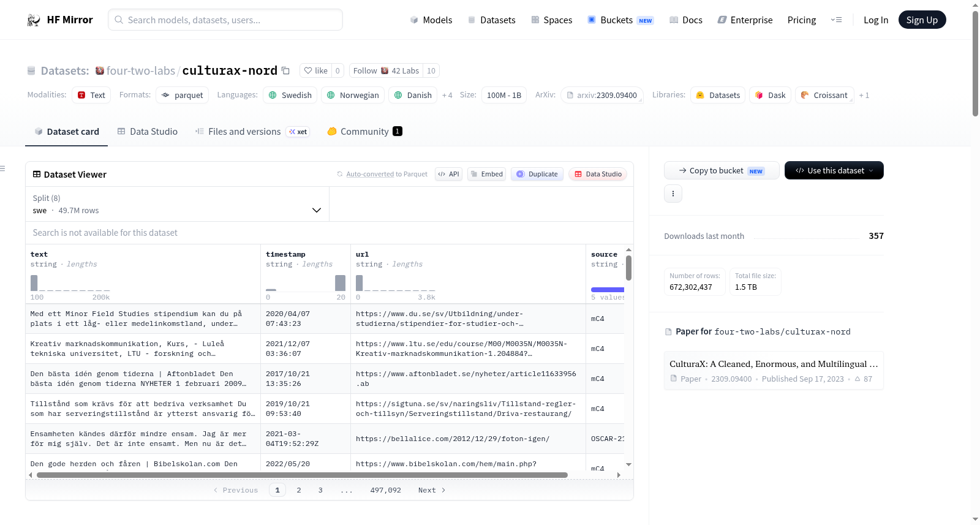Image resolution: width=980 pixels, height=525 pixels.
Task: Open Enterprise in the top navigation
Action: point(745,20)
